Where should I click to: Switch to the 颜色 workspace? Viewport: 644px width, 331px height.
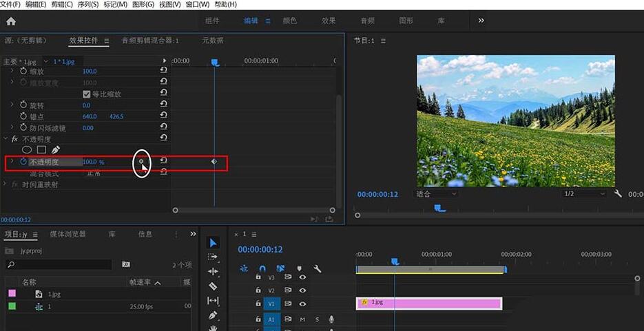290,21
